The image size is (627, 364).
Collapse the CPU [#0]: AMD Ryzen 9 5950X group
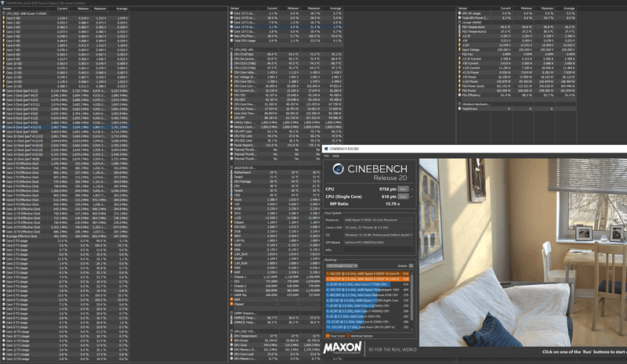click(4, 13)
